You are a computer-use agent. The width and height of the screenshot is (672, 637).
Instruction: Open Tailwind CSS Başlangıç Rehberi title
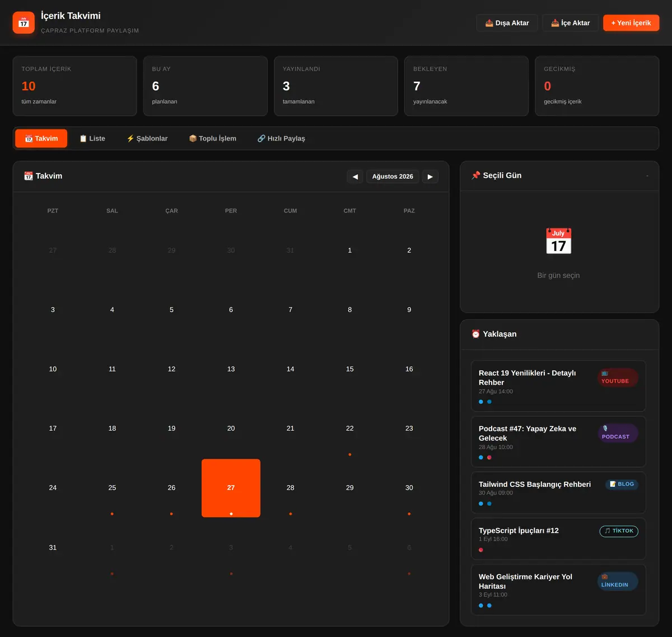point(535,485)
